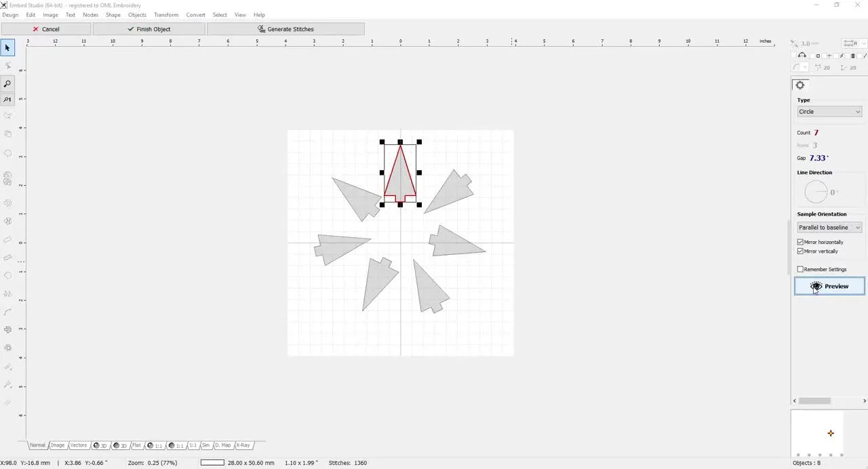Expand the curve style dropdown below stitch settings

806,66
